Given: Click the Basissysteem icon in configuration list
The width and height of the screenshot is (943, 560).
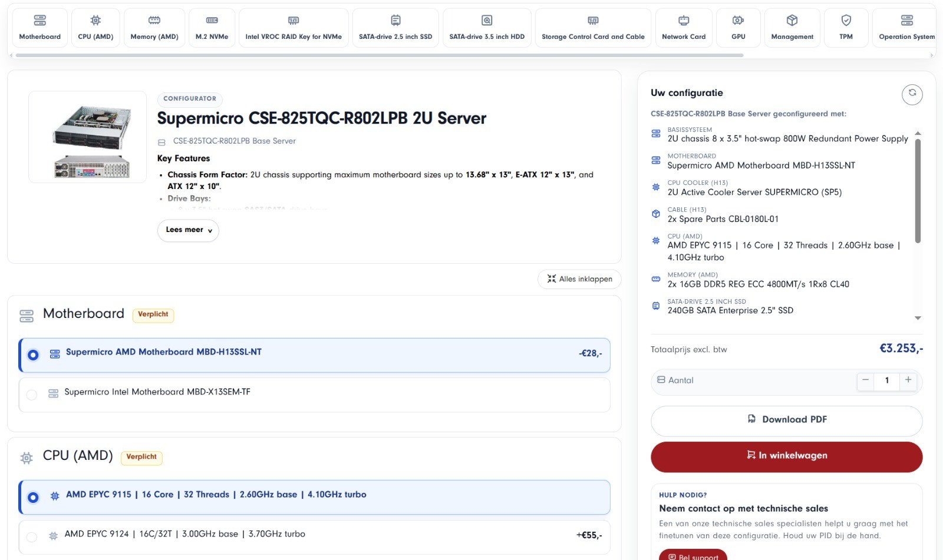Looking at the screenshot, I should click(656, 134).
